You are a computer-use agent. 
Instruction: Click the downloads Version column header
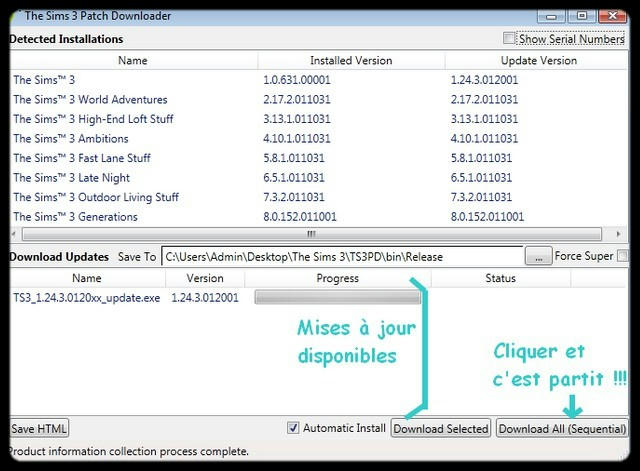pos(205,278)
